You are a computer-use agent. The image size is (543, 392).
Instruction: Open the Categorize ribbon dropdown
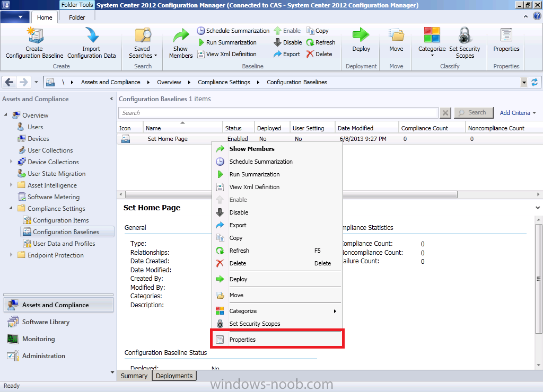pyautogui.click(x=432, y=42)
